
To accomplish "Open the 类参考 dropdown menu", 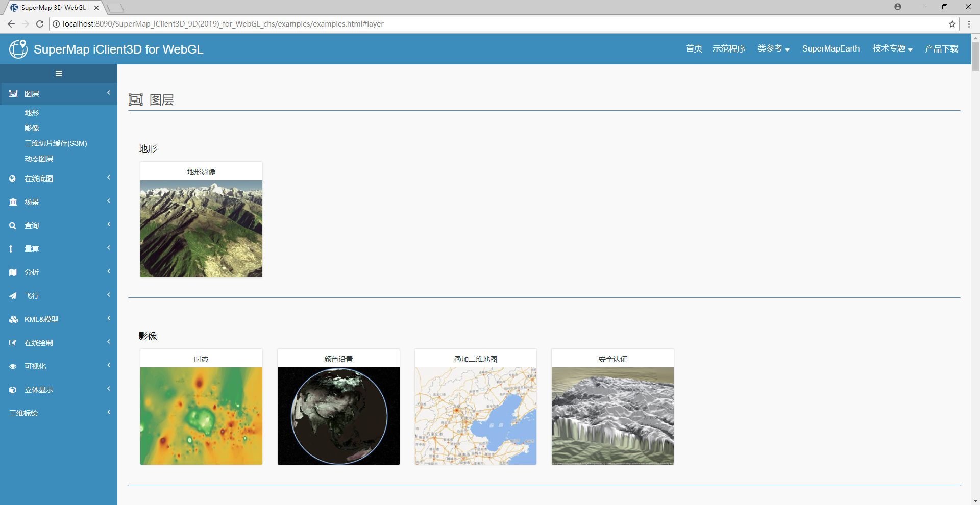I will [x=773, y=49].
